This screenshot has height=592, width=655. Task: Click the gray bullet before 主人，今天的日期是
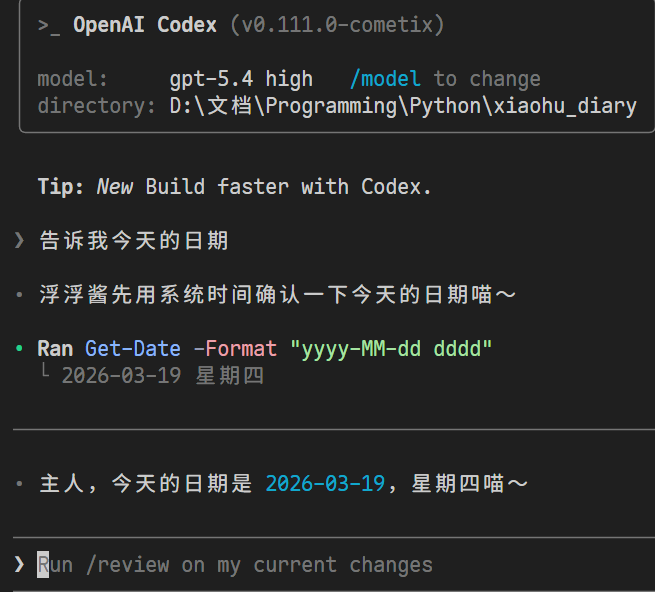click(19, 483)
